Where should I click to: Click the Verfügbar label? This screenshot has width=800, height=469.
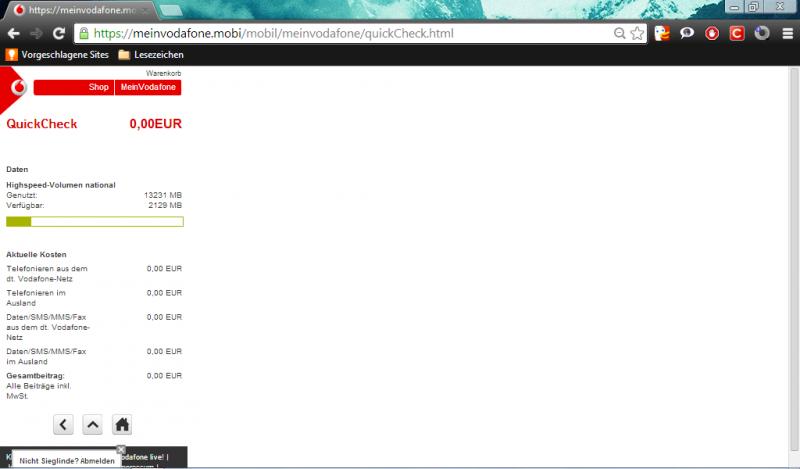(x=25, y=205)
